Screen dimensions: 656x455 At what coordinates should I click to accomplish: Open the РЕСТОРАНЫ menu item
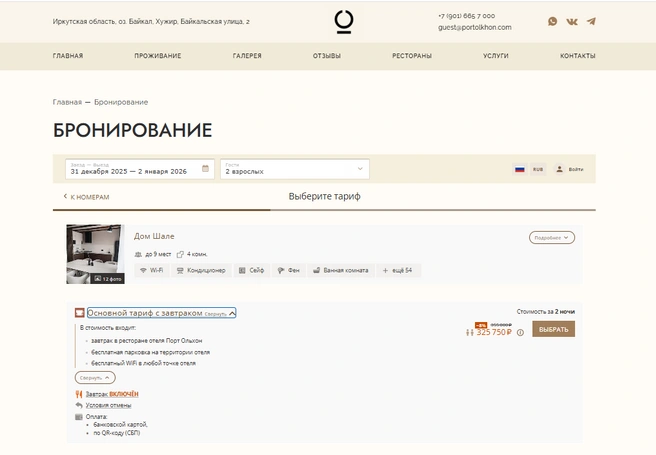tap(412, 56)
